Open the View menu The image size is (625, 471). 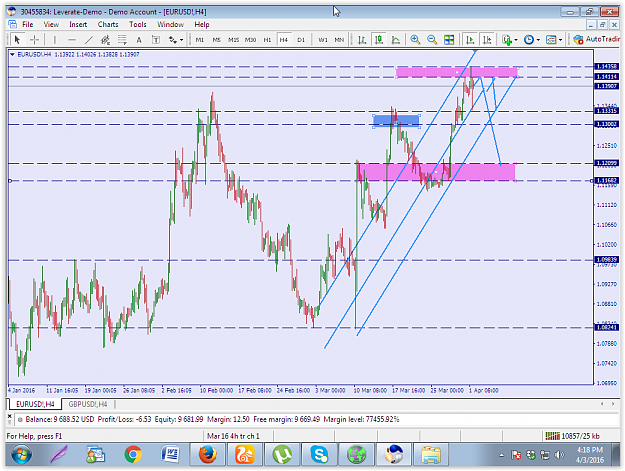(51, 24)
